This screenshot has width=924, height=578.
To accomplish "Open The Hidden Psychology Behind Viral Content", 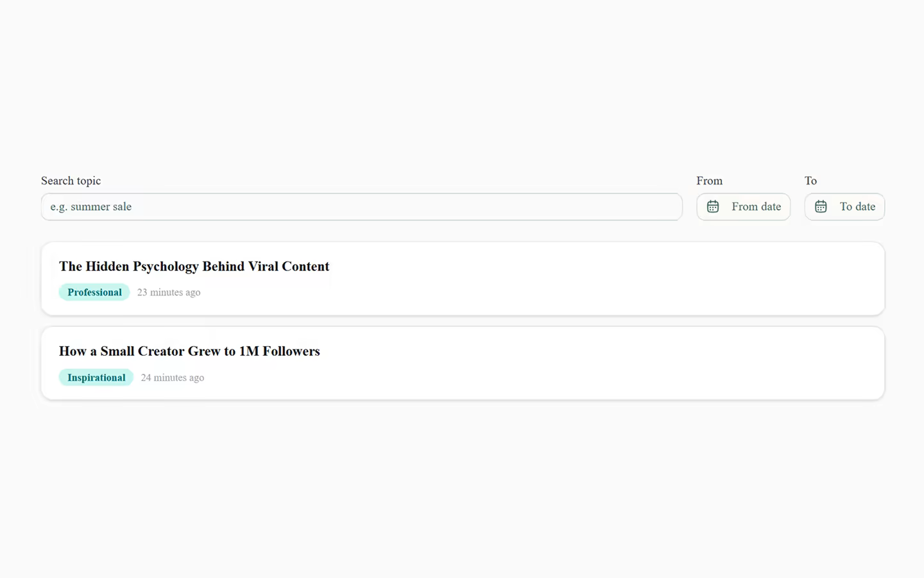I will tap(463, 279).
